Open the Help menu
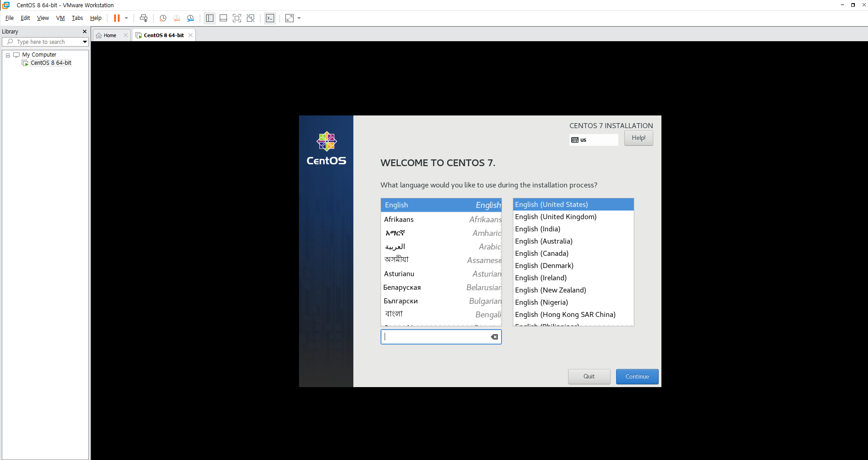 coord(96,18)
